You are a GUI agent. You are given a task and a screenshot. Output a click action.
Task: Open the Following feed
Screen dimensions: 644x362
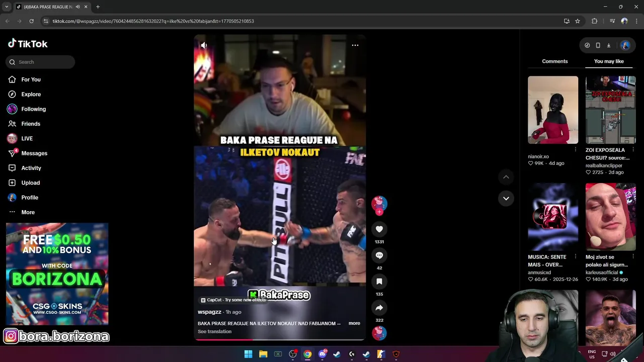33,109
